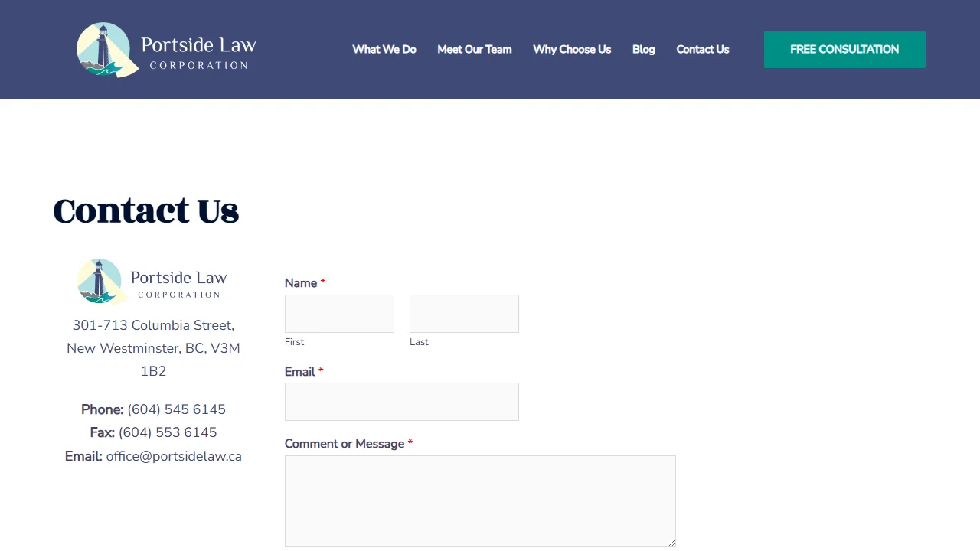Click the FREE CONSULTATION button
The image size is (980, 551).
(844, 50)
